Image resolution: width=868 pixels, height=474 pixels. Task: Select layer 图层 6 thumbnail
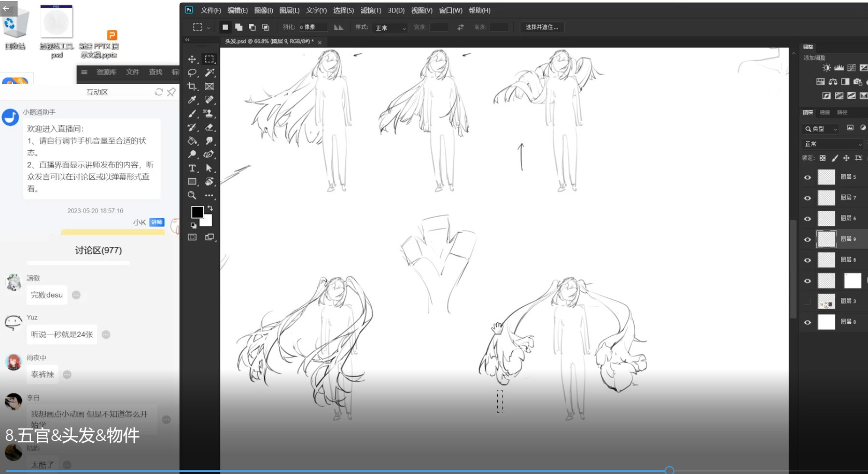click(826, 219)
